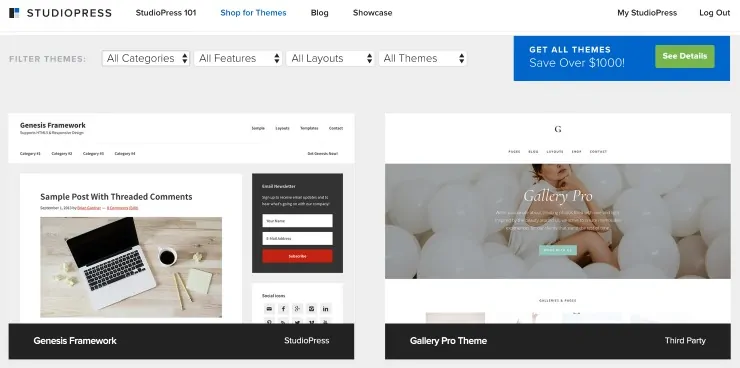
Task: Visit the Showcase page
Action: pyautogui.click(x=372, y=13)
